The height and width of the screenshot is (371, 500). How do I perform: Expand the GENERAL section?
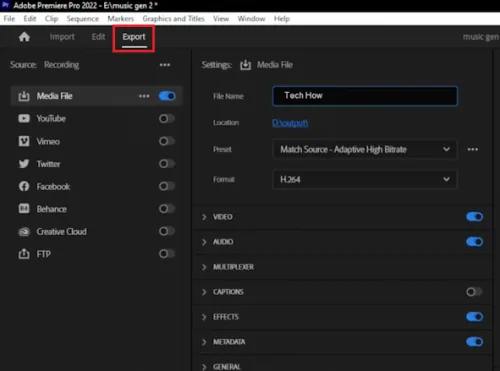pos(204,367)
